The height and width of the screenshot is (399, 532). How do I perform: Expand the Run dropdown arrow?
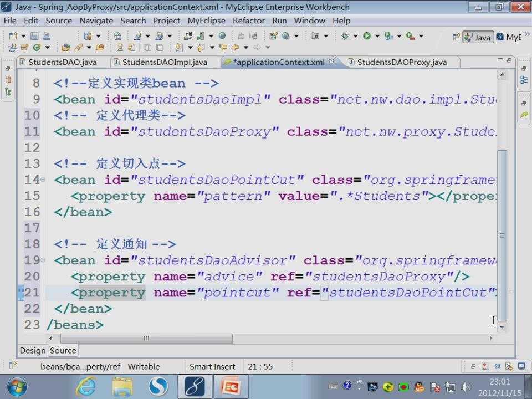click(x=377, y=35)
